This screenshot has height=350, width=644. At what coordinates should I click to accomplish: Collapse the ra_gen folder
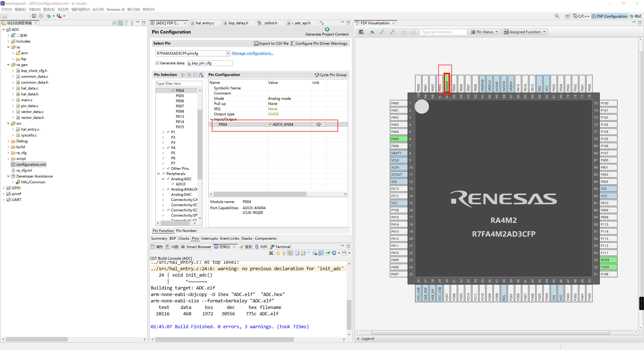pos(8,65)
